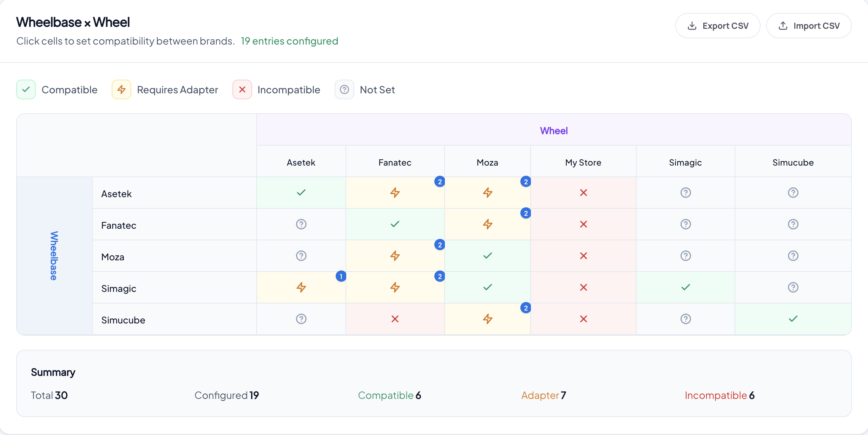Click badge 2 on Asetek–Fanatec cell
This screenshot has height=435, width=868.
pyautogui.click(x=440, y=182)
